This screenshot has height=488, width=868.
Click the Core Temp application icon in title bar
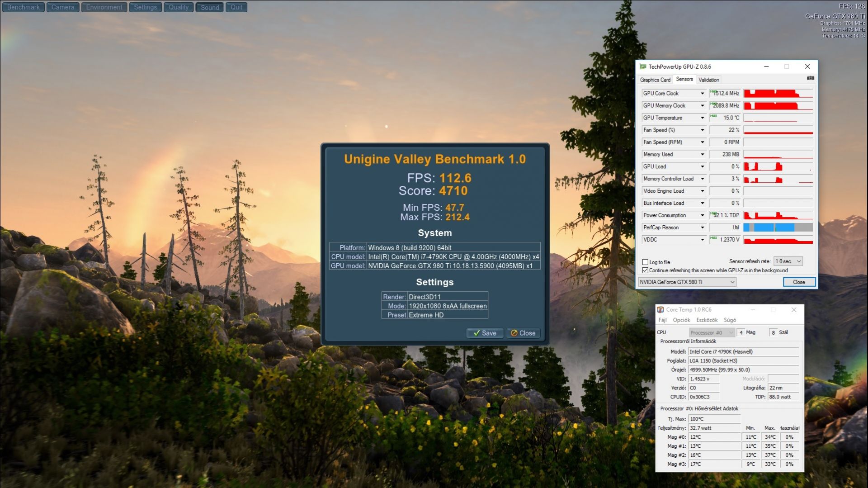[x=660, y=310]
